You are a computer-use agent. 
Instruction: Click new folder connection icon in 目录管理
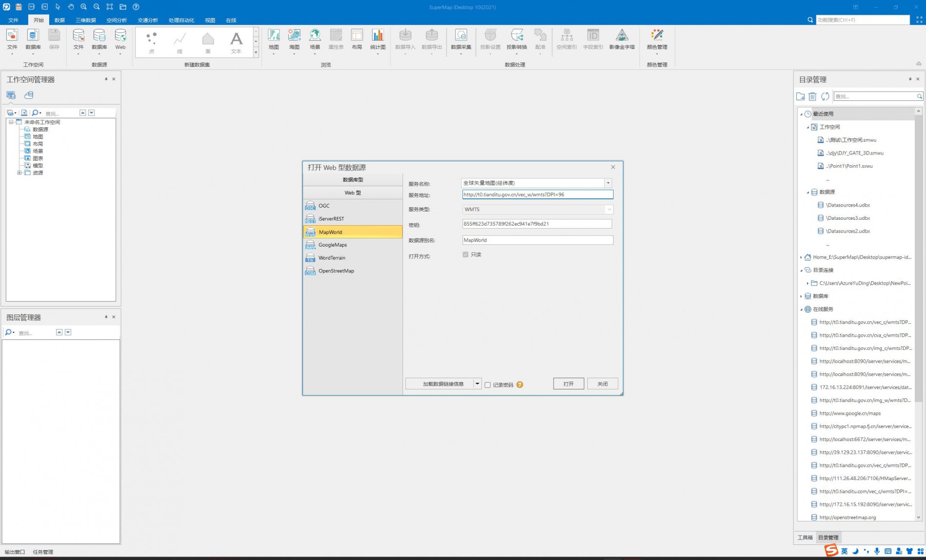tap(800, 97)
